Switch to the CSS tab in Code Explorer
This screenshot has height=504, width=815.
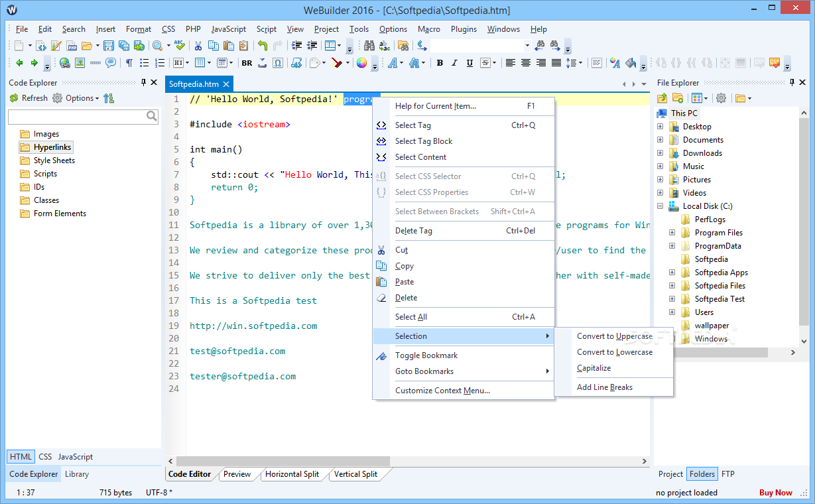click(x=45, y=457)
